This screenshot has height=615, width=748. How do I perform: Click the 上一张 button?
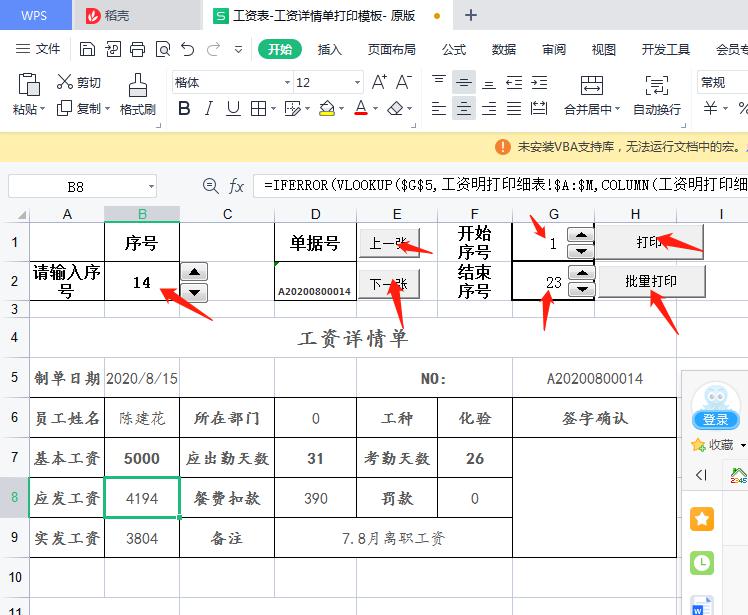point(389,243)
